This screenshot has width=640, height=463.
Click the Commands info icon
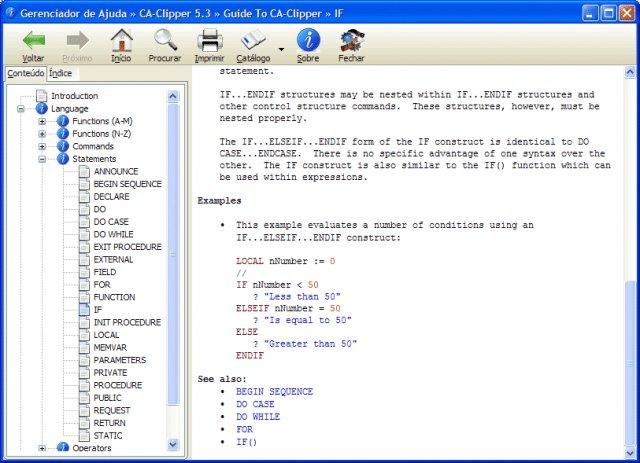(62, 146)
